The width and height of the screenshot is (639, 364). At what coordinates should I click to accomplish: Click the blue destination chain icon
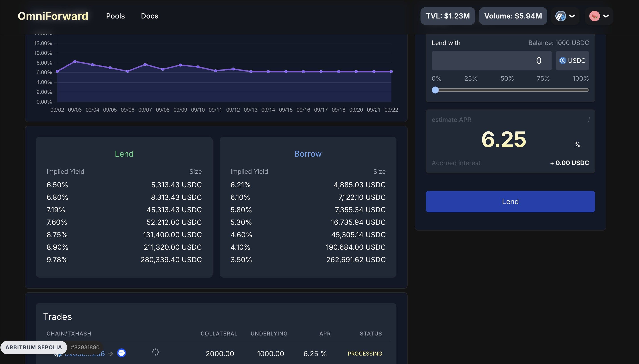[121, 353]
